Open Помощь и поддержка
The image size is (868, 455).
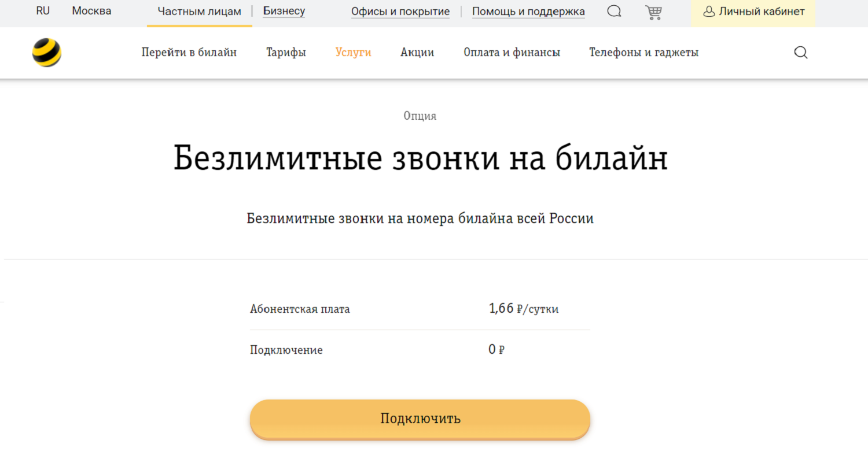point(528,11)
